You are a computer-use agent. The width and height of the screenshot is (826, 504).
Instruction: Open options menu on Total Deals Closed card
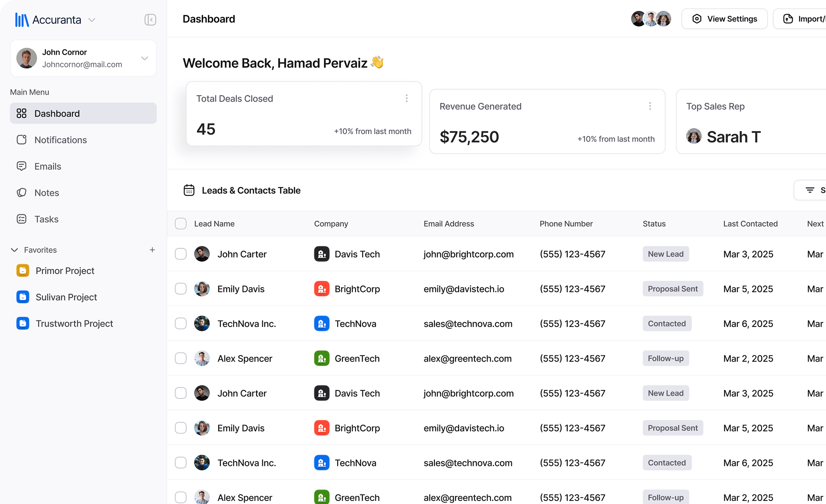click(406, 99)
